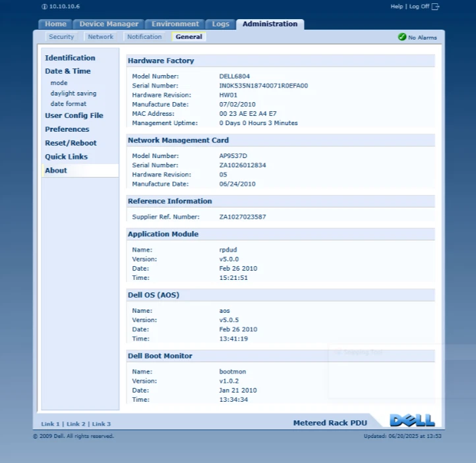
Task: Click the Network Management Card header
Action: point(280,140)
